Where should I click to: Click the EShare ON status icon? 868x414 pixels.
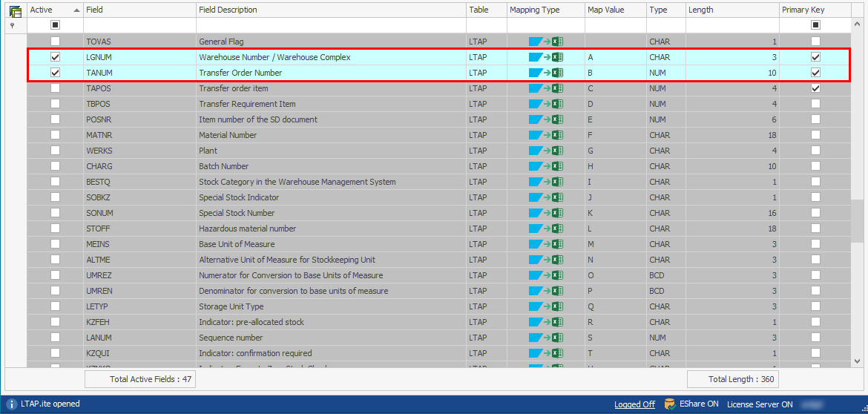coord(670,404)
